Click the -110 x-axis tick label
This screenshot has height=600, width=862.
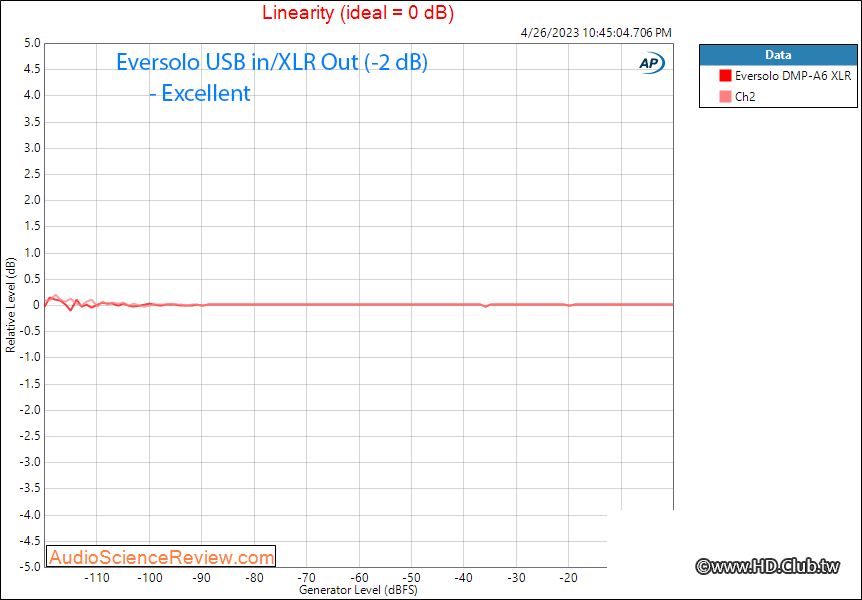[97, 577]
